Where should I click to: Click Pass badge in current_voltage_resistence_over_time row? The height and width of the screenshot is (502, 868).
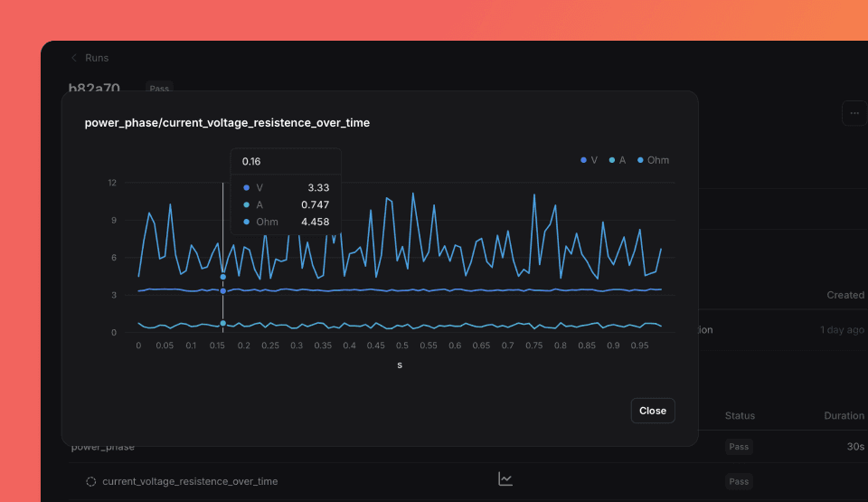[739, 481]
